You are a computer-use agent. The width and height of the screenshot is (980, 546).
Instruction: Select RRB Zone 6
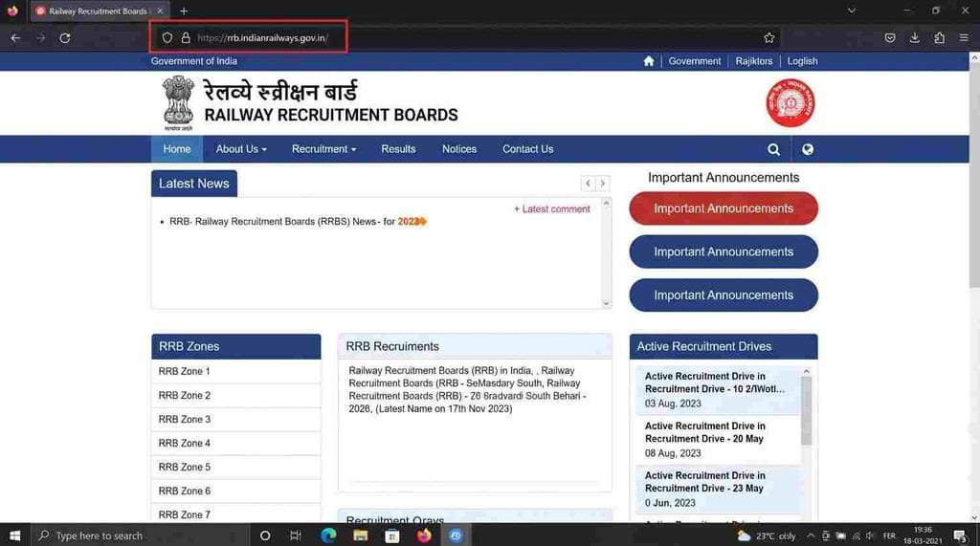(x=236, y=491)
